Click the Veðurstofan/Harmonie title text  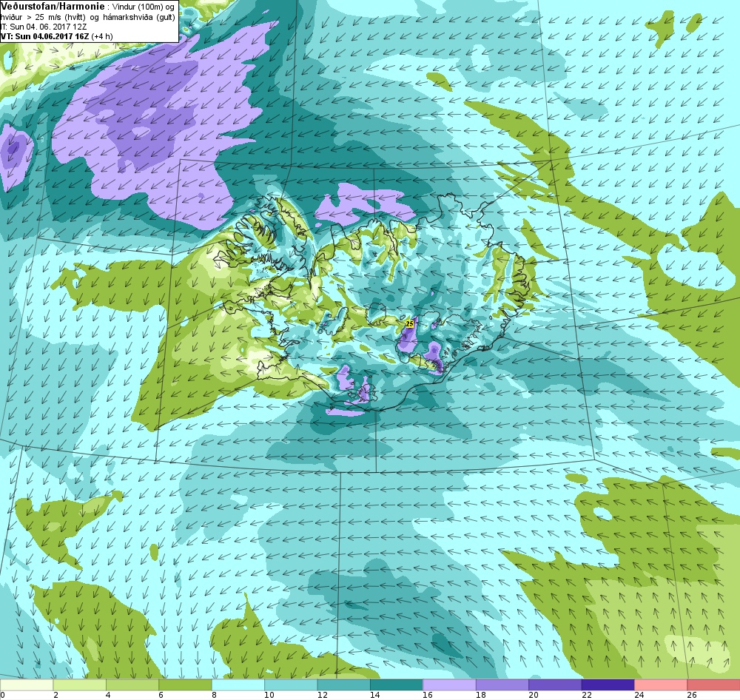(53, 7)
